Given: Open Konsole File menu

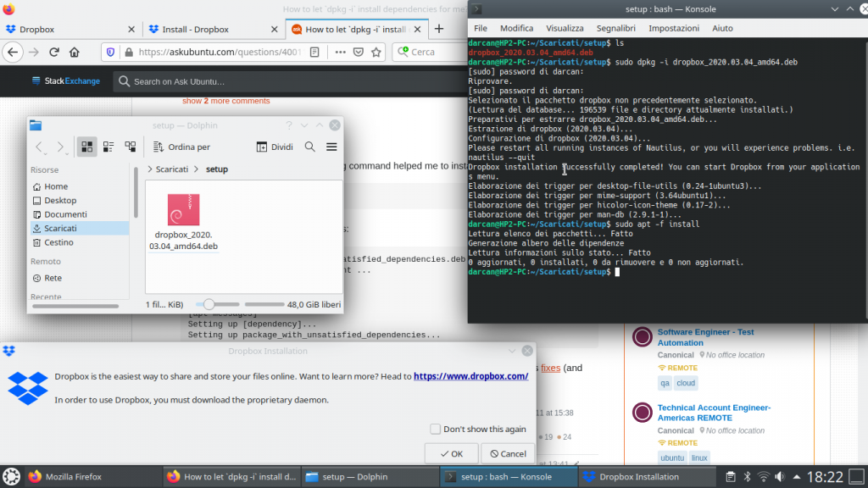Looking at the screenshot, I should click(481, 28).
